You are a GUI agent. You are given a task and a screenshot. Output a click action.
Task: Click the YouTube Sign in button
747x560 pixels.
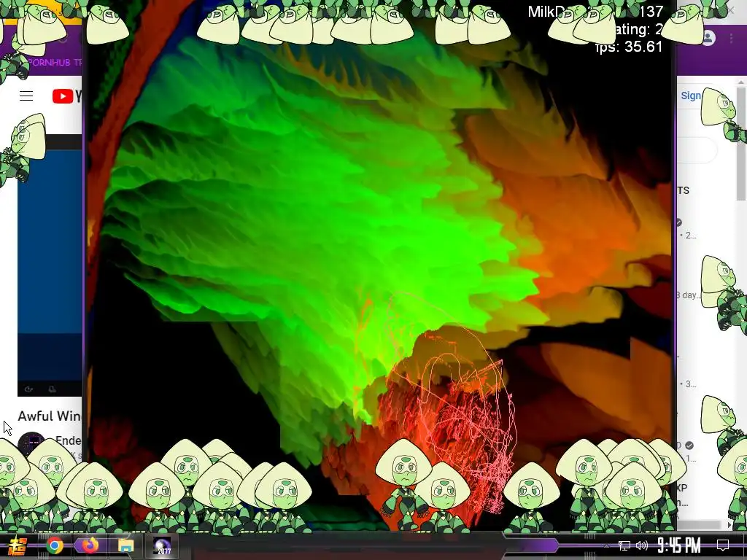(x=690, y=96)
